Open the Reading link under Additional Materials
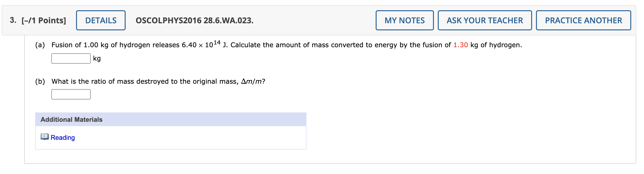 pyautogui.click(x=63, y=137)
